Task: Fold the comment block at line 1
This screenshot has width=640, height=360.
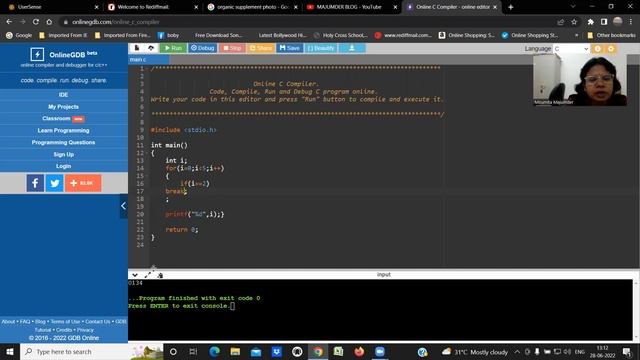Action: [147, 69]
